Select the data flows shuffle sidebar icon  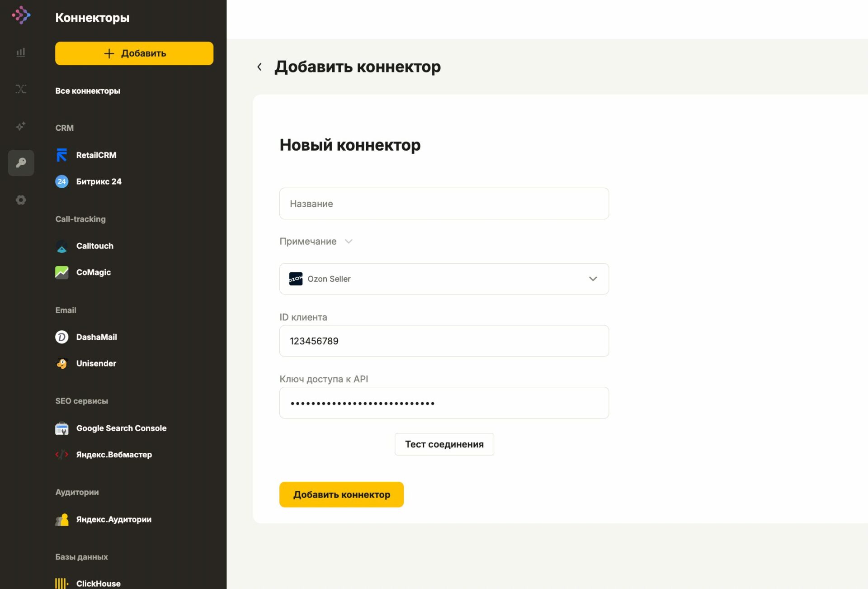[x=21, y=89]
